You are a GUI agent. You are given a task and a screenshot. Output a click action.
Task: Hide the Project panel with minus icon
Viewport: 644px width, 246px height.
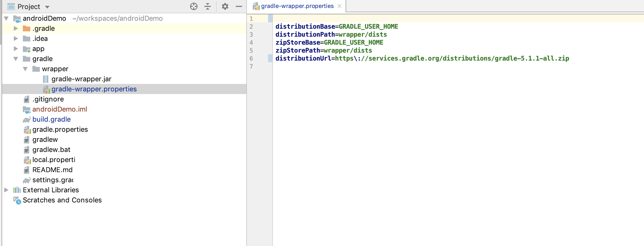pyautogui.click(x=239, y=6)
